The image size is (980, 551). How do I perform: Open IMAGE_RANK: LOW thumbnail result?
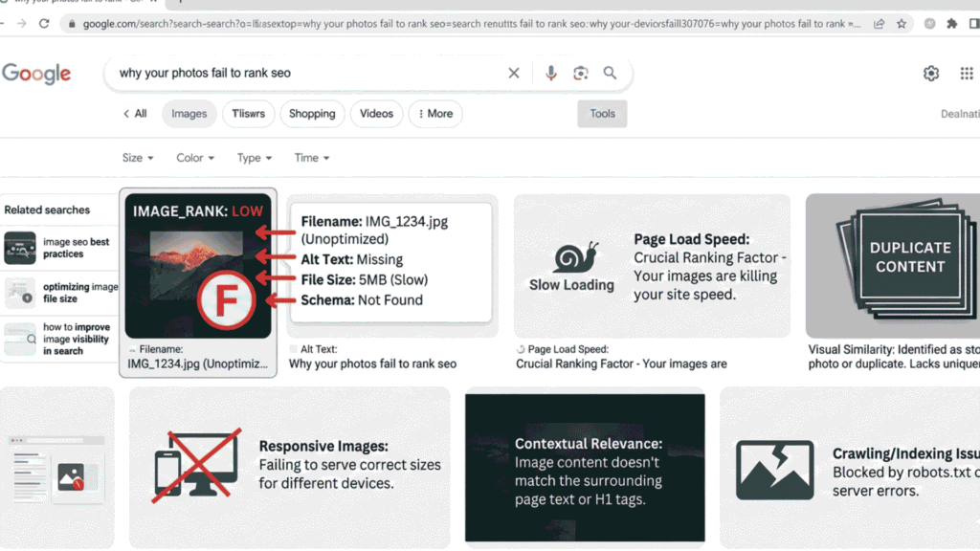click(x=198, y=266)
